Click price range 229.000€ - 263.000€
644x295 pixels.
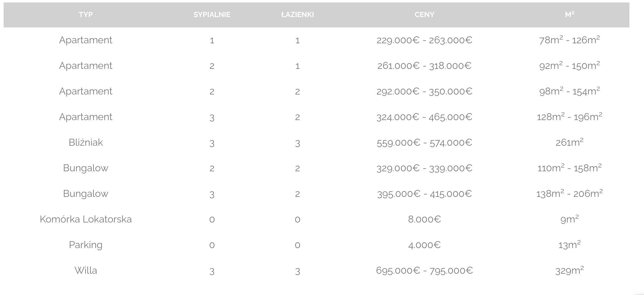[424, 40]
